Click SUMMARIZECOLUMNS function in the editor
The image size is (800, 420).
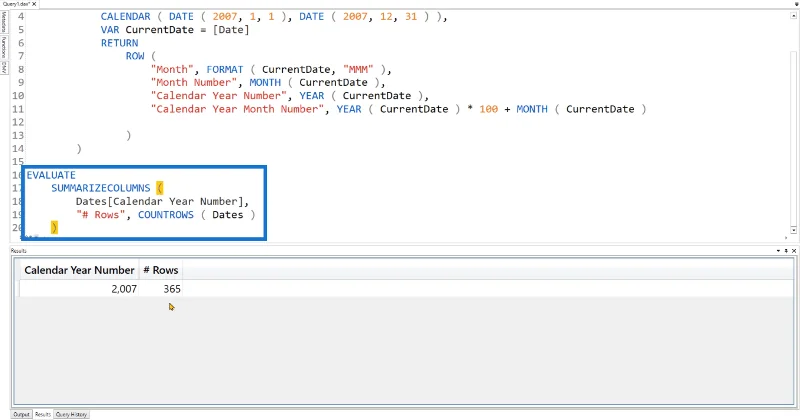pyautogui.click(x=101, y=188)
